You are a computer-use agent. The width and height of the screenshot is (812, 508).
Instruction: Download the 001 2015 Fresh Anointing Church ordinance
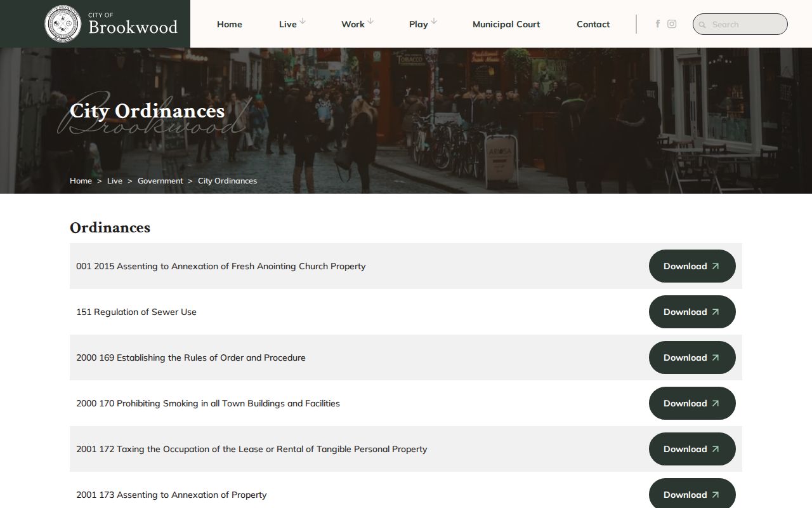pyautogui.click(x=692, y=266)
